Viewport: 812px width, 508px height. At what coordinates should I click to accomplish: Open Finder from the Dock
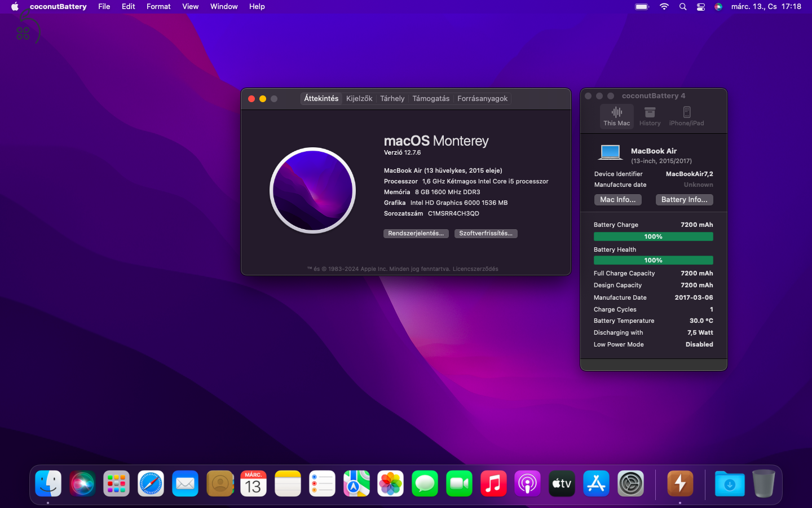click(x=48, y=484)
